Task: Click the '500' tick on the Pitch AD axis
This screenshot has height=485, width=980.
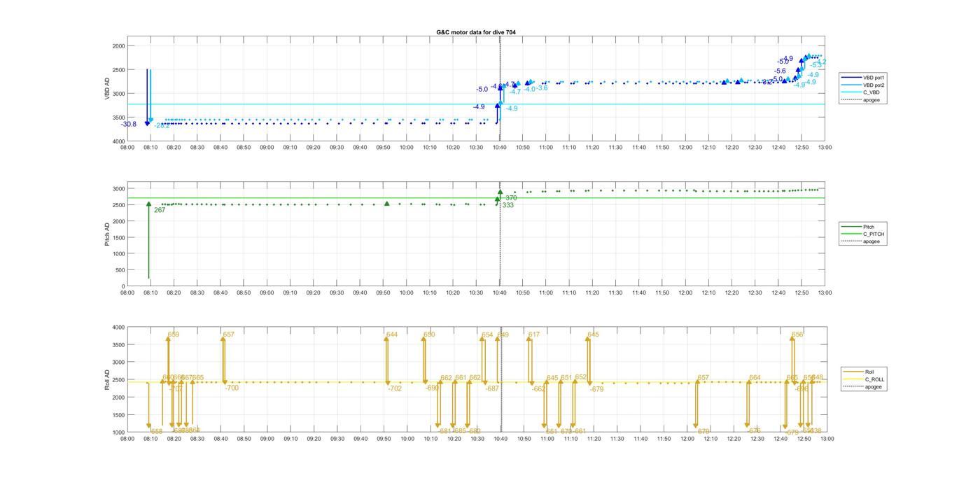Action: (120, 270)
